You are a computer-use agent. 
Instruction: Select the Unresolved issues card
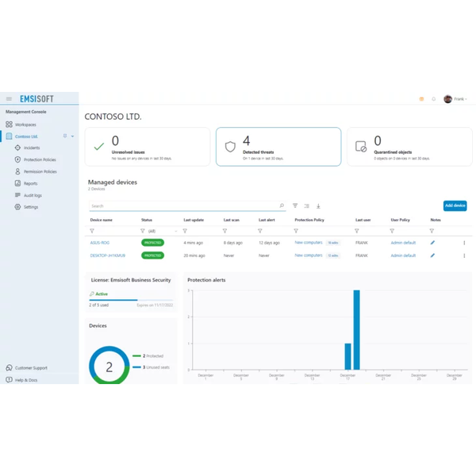(x=148, y=147)
